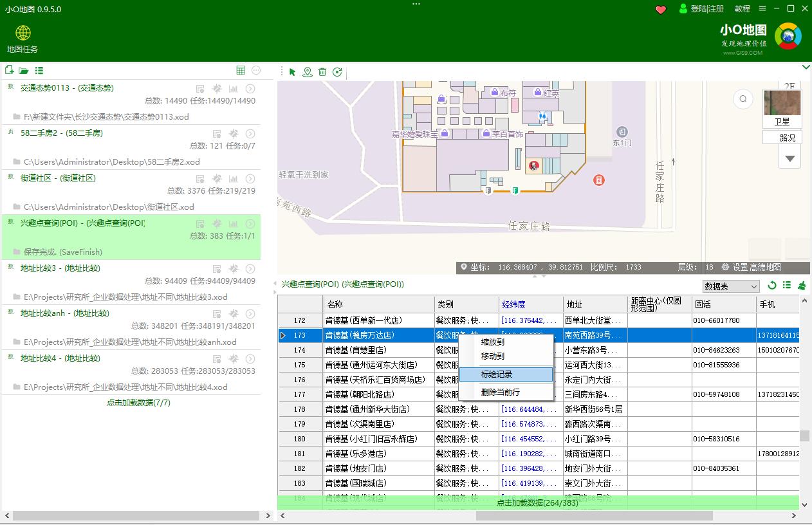This screenshot has height=525, width=812.
Task: Refresh data with the green circular arrow icon
Action: click(772, 286)
